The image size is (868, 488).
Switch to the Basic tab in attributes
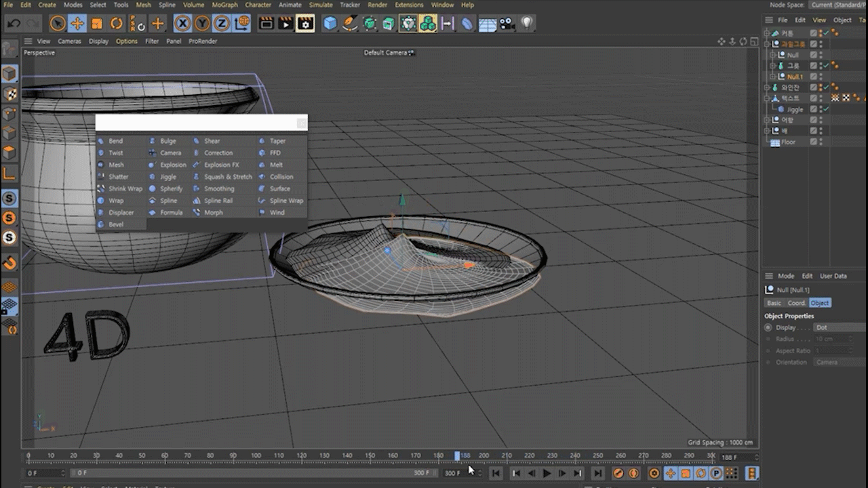coord(774,303)
